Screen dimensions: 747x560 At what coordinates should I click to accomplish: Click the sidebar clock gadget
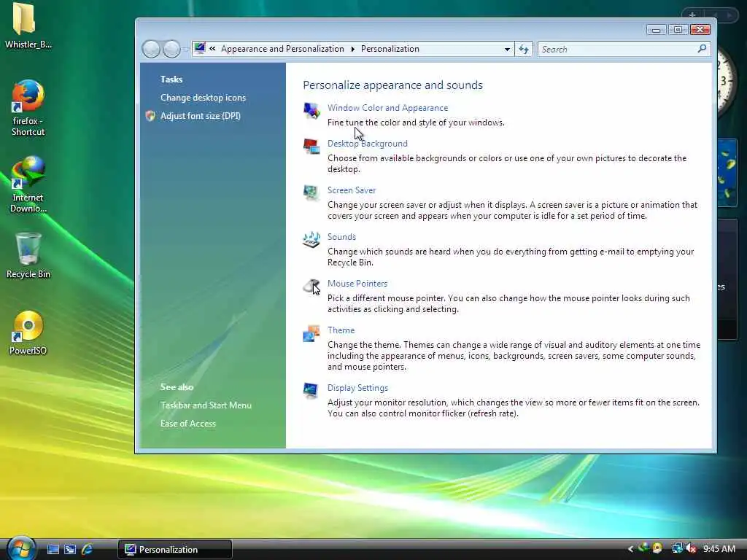[x=727, y=82]
